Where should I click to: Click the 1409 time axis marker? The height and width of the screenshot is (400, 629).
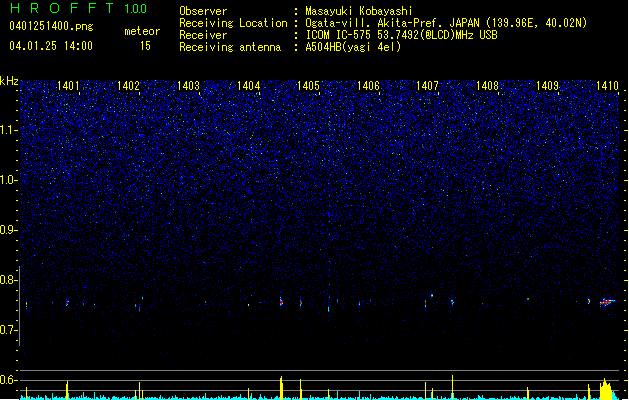[x=548, y=86]
